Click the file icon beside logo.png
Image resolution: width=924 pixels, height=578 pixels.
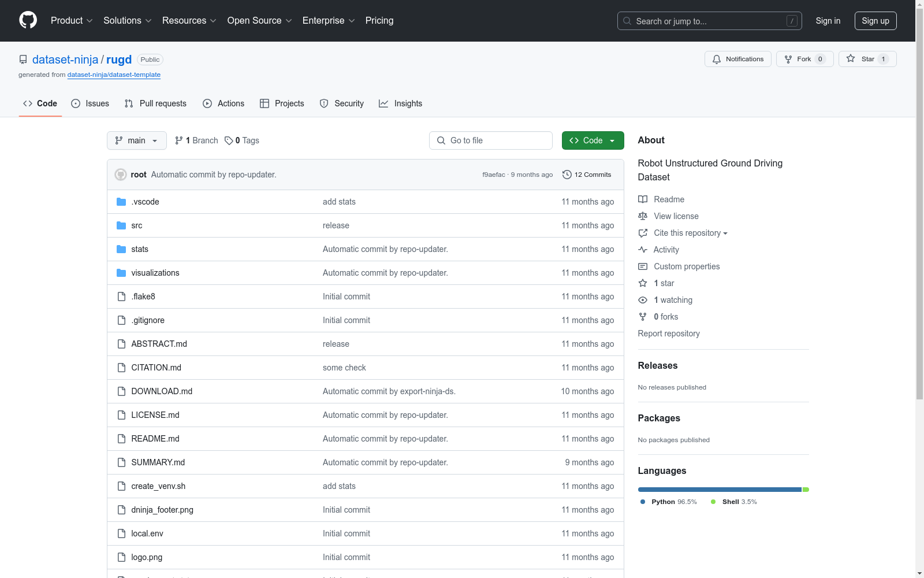[121, 557]
